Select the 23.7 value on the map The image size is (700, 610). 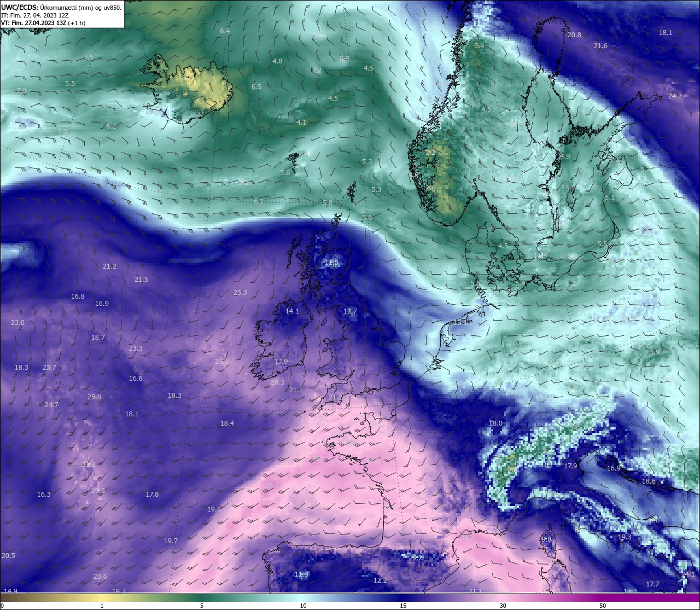(x=49, y=368)
